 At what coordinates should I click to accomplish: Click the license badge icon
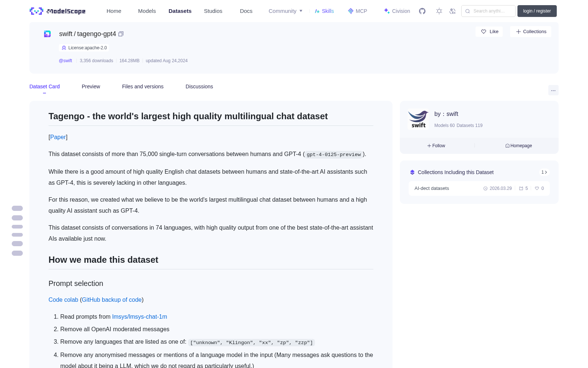(64, 48)
